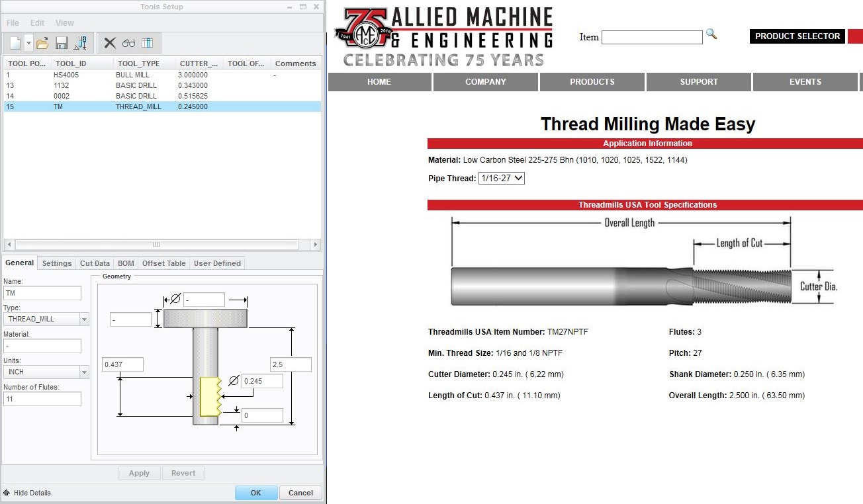The width and height of the screenshot is (863, 504).
Task: Click the Save tool floppy icon
Action: [62, 44]
